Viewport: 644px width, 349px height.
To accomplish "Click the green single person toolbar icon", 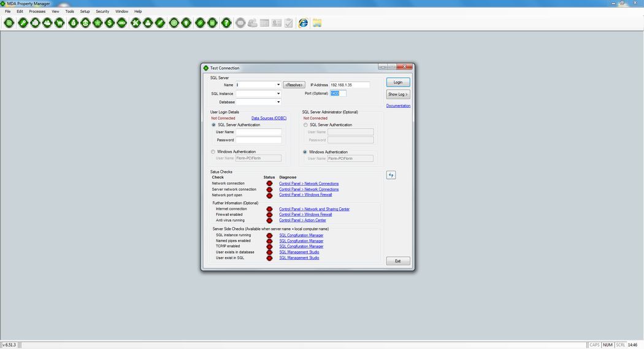I will point(148,23).
